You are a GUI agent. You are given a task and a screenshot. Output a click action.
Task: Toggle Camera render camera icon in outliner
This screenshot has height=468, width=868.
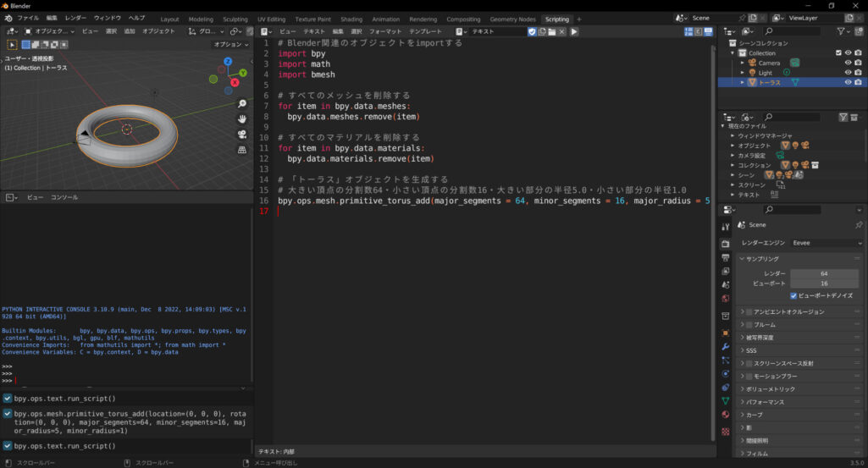(x=858, y=63)
